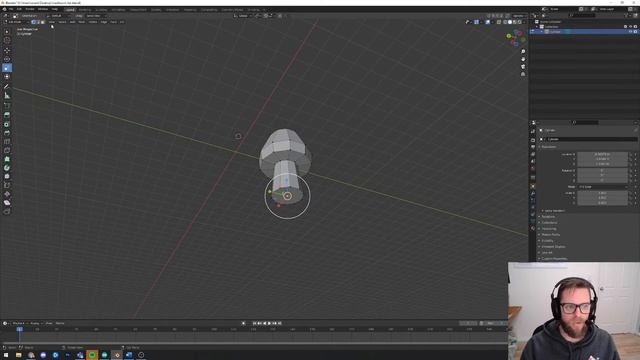Jump to the first frame

pyautogui.click(x=254, y=323)
